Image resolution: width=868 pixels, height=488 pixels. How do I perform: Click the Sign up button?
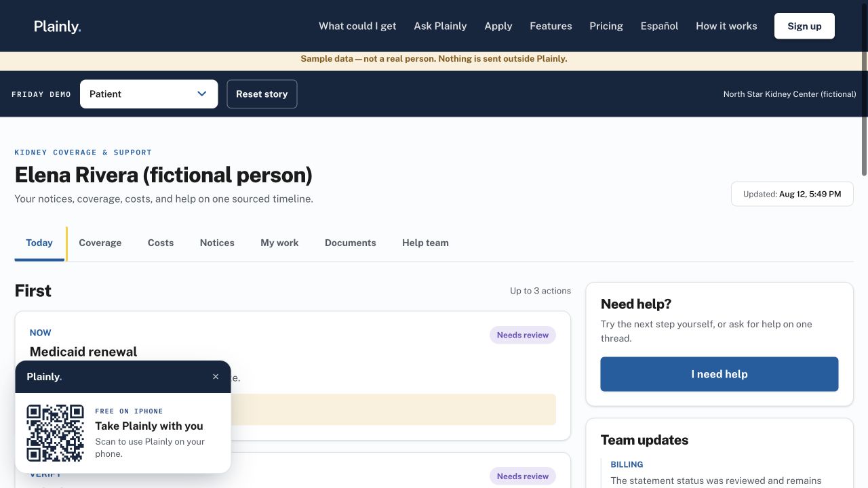(x=804, y=26)
